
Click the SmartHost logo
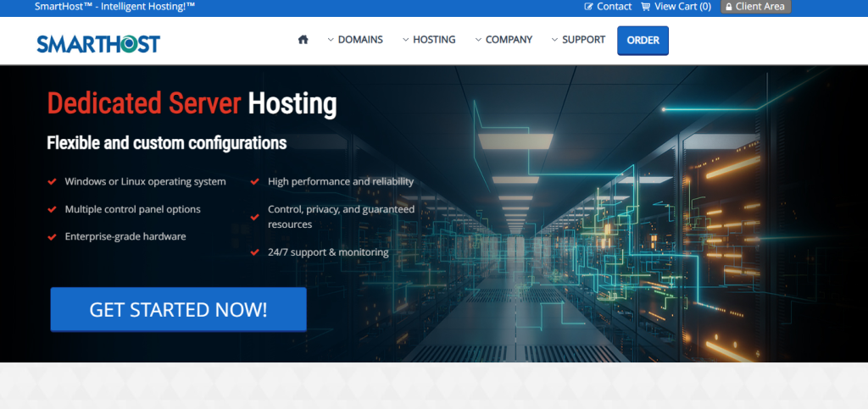tap(98, 43)
